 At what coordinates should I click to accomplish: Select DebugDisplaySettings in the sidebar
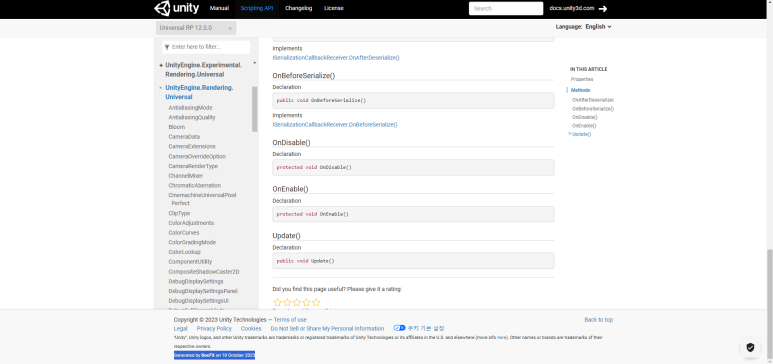[x=196, y=282]
